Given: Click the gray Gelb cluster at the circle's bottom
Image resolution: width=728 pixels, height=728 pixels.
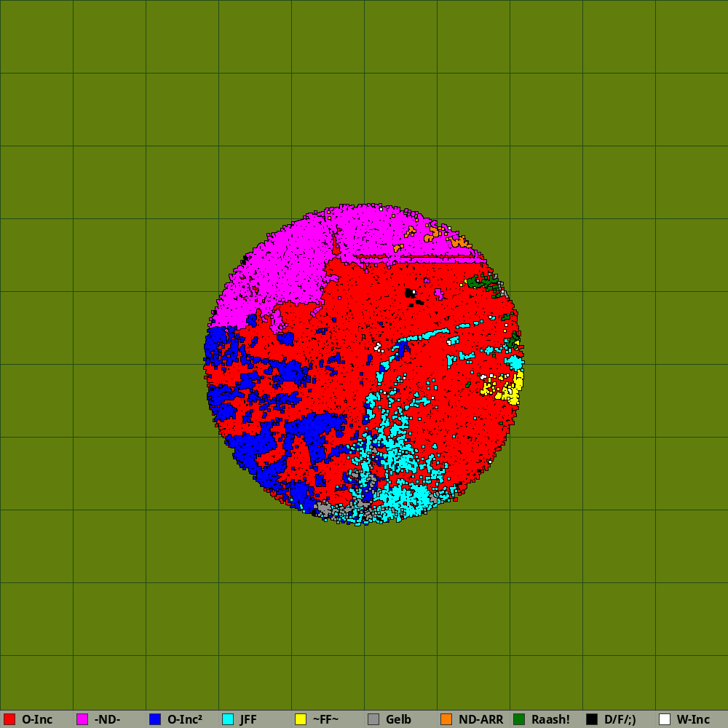Looking at the screenshot, I should tap(325, 508).
